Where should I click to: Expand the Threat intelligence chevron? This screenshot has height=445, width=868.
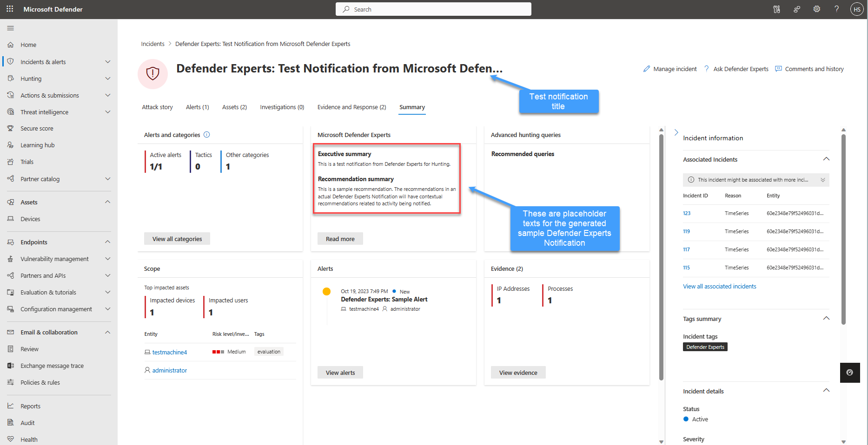coord(108,112)
